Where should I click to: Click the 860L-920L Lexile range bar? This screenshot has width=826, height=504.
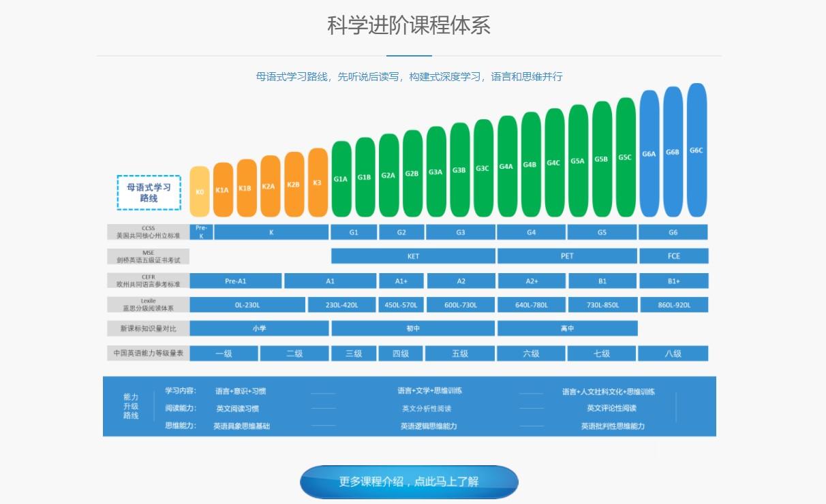pyautogui.click(x=673, y=304)
